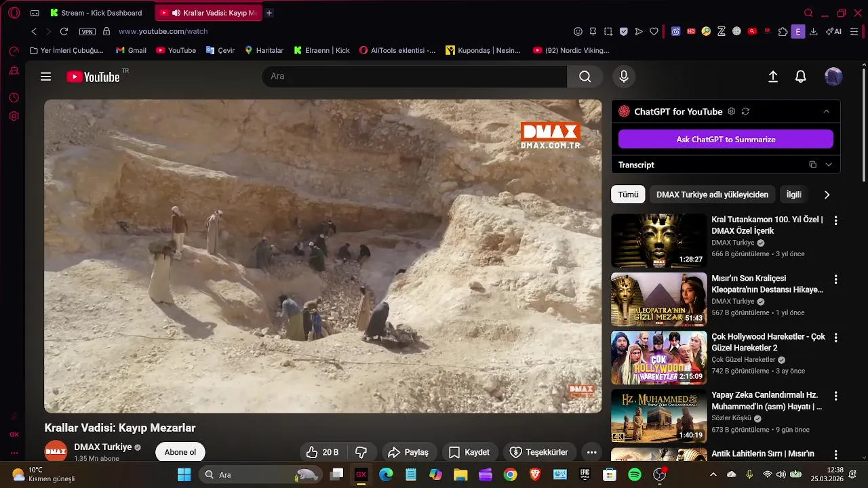Click the Abone ol subscribe button

[x=180, y=452]
